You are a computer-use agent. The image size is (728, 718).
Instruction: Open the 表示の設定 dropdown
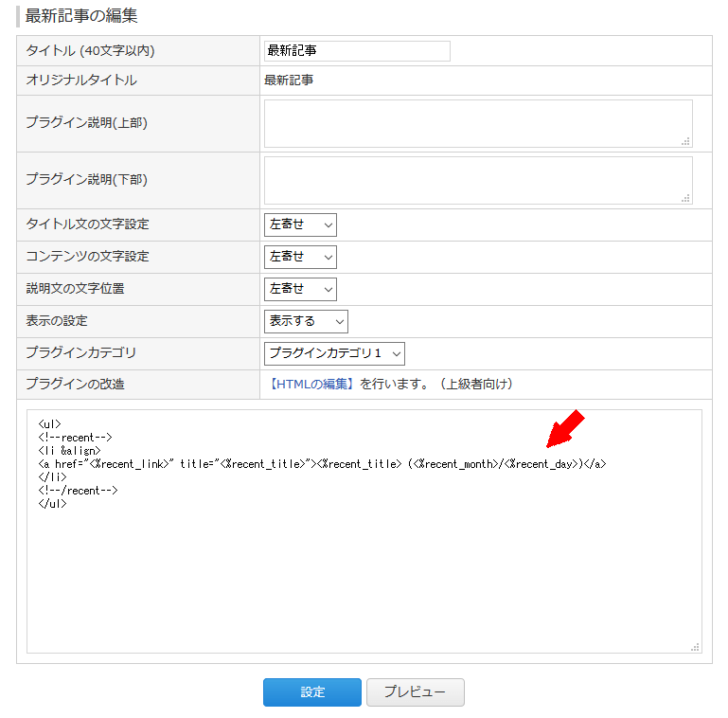[x=306, y=321]
